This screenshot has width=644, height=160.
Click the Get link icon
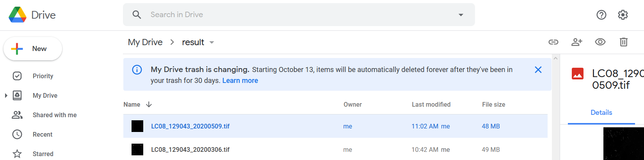553,42
